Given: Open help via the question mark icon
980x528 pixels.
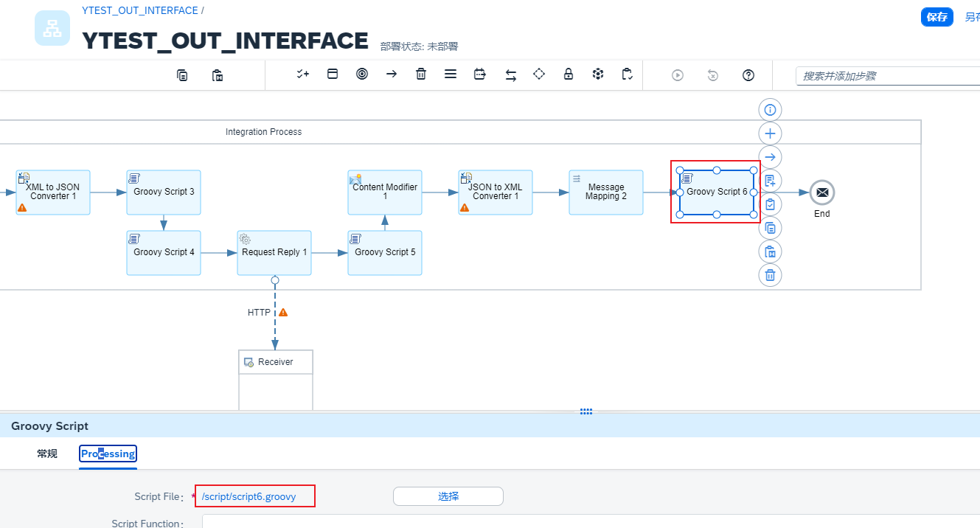Looking at the screenshot, I should coord(748,75).
